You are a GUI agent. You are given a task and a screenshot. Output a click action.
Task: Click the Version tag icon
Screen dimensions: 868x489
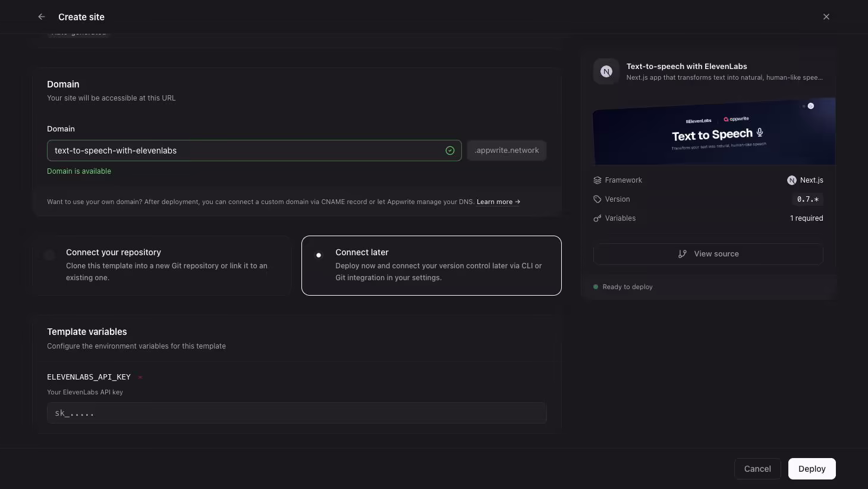point(597,199)
